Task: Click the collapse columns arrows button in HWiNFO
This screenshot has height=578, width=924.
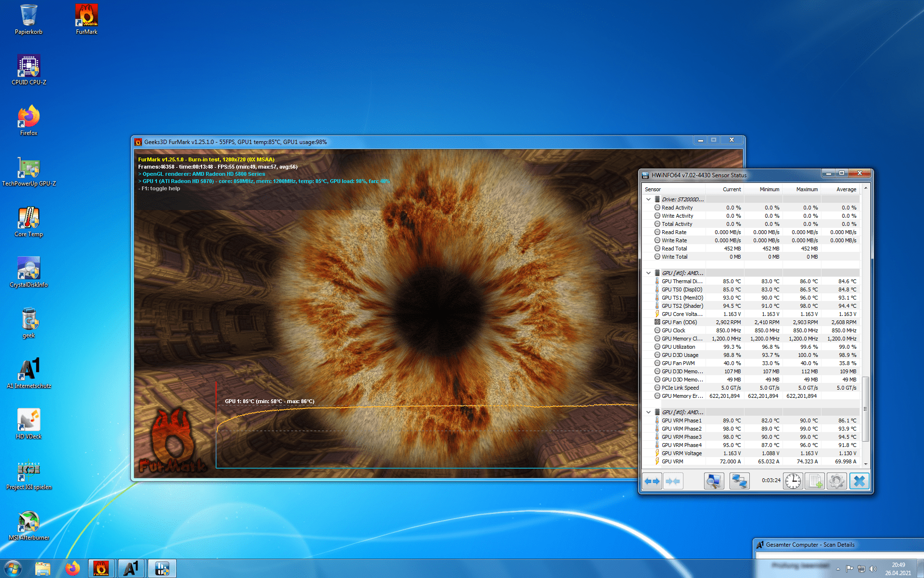Action: (x=673, y=481)
